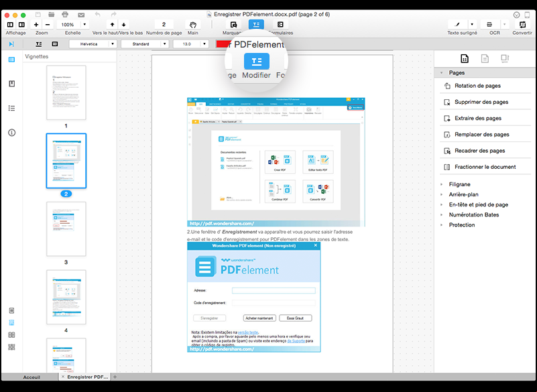Image resolution: width=537 pixels, height=392 pixels.
Task: Click the email envelope icon
Action: coord(81,15)
